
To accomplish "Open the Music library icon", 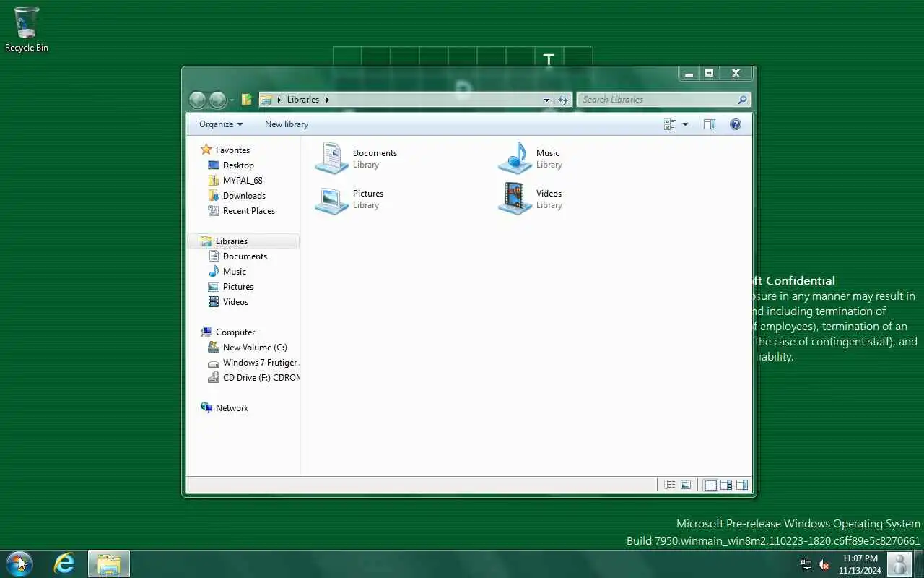I will tap(515, 158).
